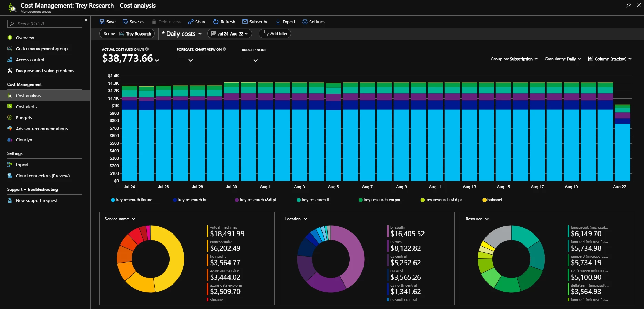Expand the Budget: None chevron
This screenshot has width=644, height=309.
coord(255,60)
